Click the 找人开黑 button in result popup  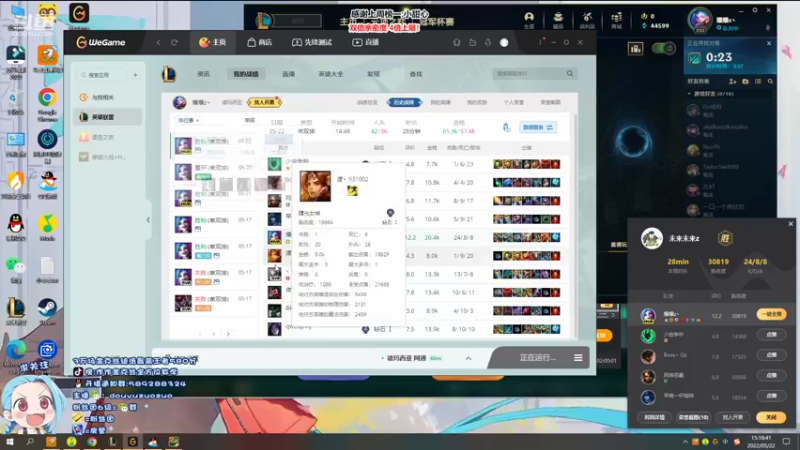(732, 417)
